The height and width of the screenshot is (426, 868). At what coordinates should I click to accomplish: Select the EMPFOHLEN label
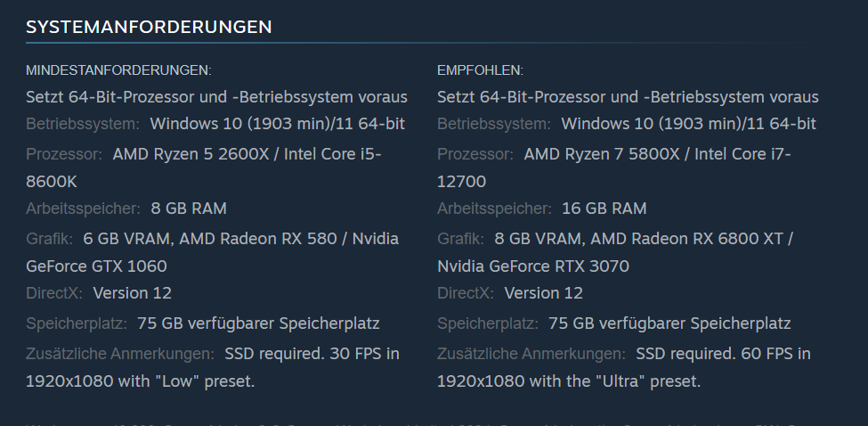480,70
